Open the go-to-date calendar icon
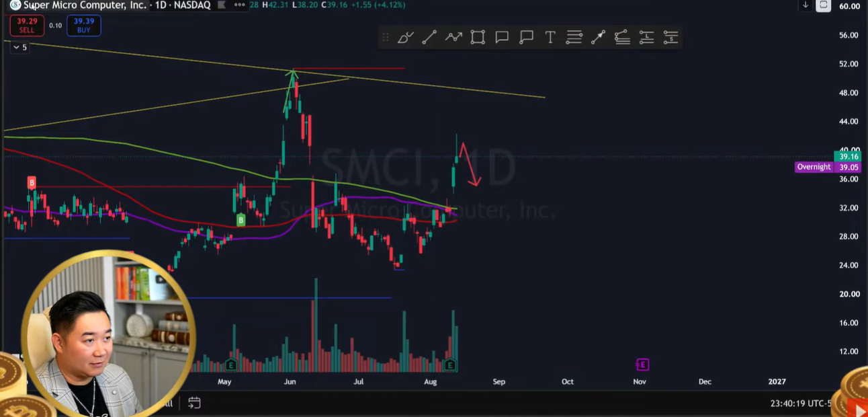The width and height of the screenshot is (868, 417). [194, 403]
